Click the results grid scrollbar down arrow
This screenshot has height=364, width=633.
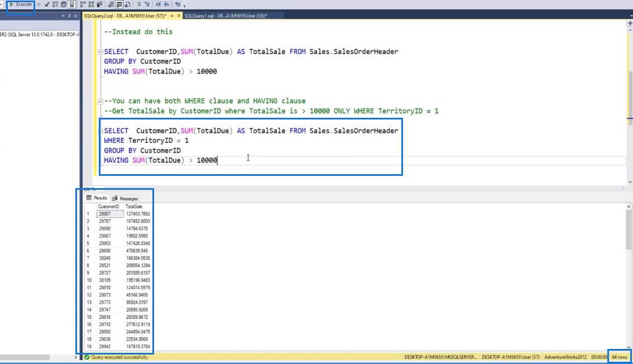pyautogui.click(x=629, y=347)
